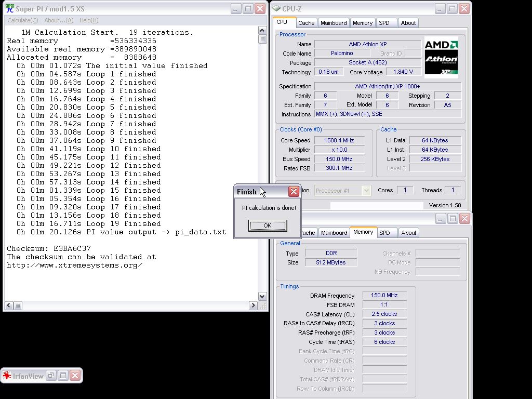Click the memory Size 512 MBytes field

click(x=331, y=262)
